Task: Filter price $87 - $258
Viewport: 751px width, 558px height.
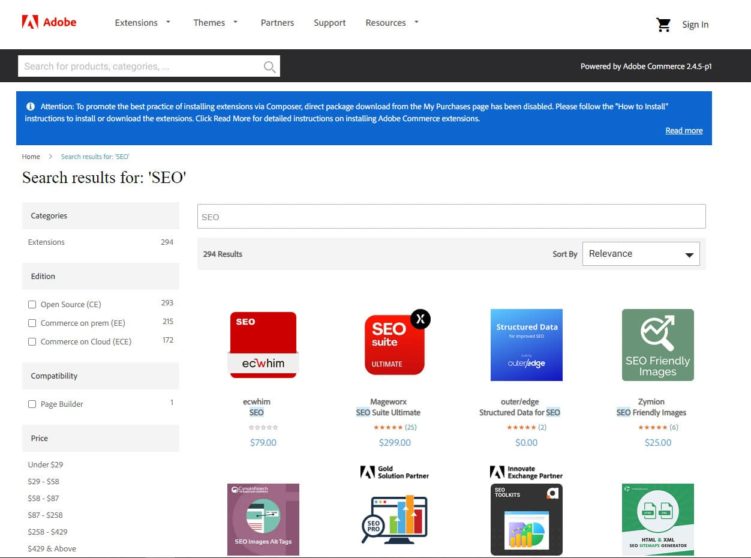Action: (x=46, y=515)
